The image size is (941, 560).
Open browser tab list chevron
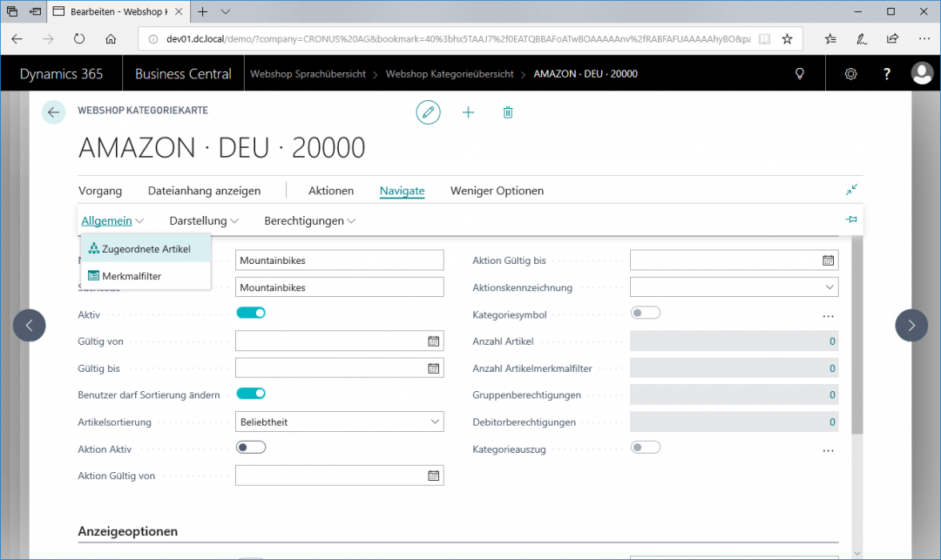click(225, 11)
